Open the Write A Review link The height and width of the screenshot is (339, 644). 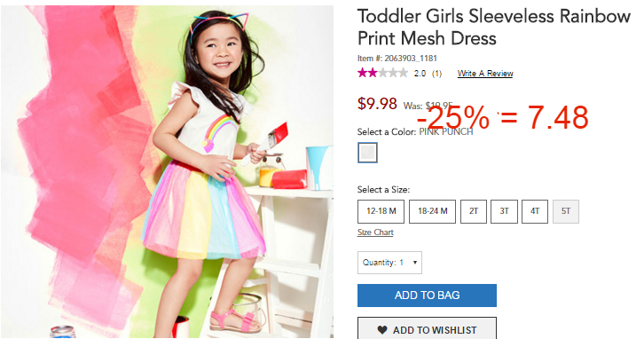(x=485, y=74)
